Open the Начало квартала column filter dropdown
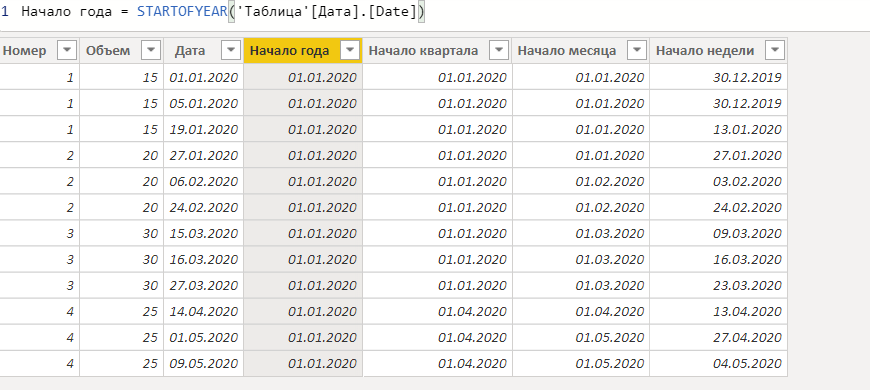The height and width of the screenshot is (390, 870). coord(499,50)
